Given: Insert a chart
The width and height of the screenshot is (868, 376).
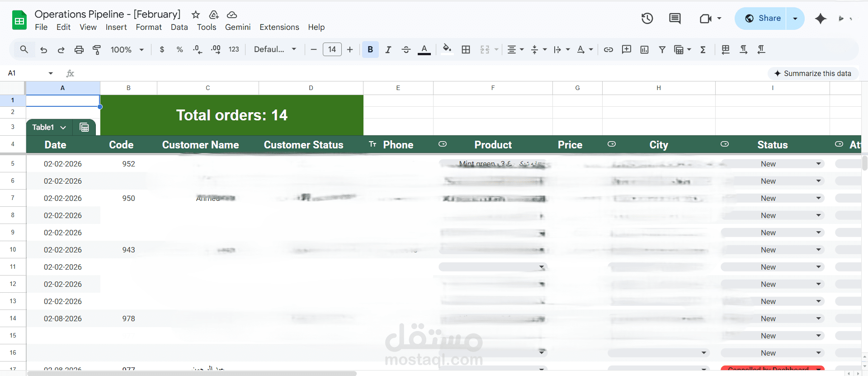Looking at the screenshot, I should (644, 50).
